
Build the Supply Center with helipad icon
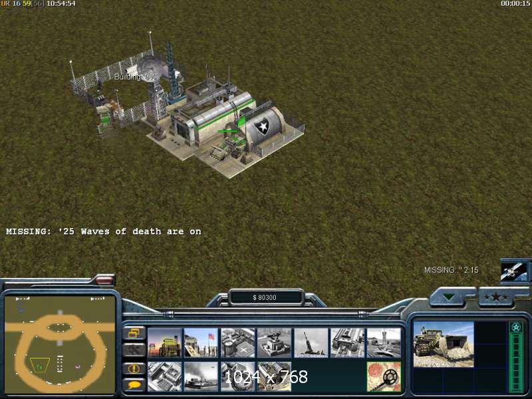tap(237, 342)
